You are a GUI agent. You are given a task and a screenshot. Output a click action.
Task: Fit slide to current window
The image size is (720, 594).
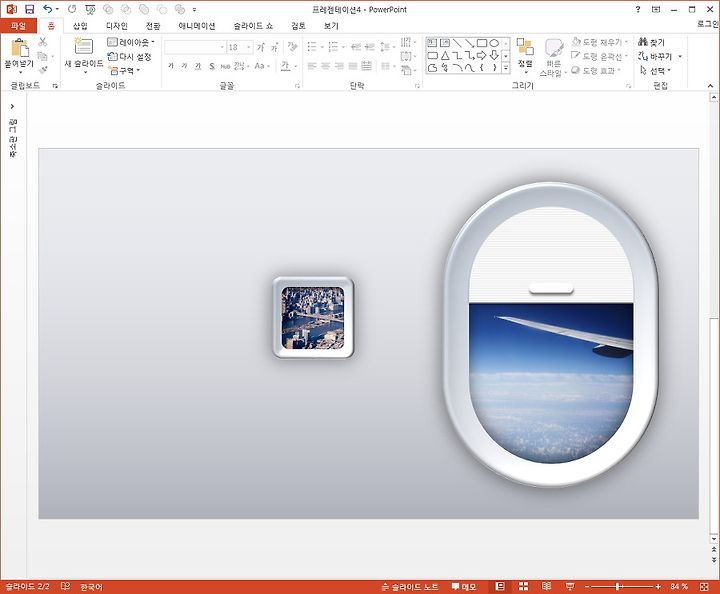(704, 587)
